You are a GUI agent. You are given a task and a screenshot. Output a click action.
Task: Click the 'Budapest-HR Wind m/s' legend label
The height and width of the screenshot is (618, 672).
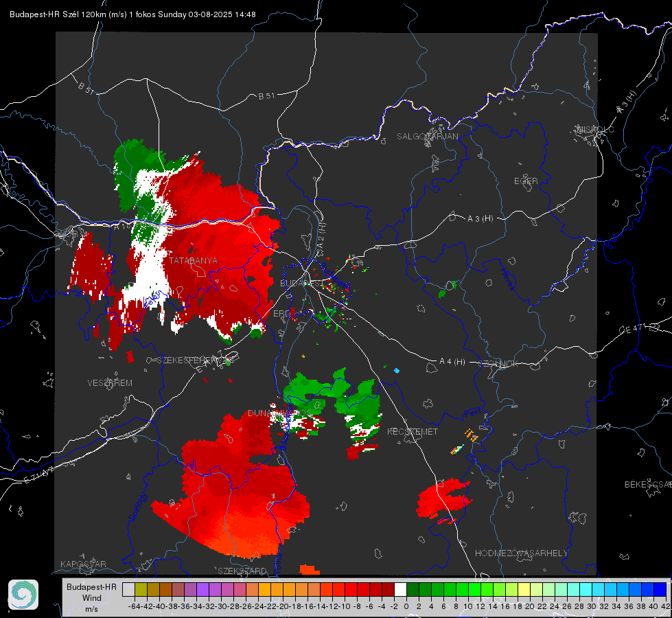pyautogui.click(x=91, y=598)
